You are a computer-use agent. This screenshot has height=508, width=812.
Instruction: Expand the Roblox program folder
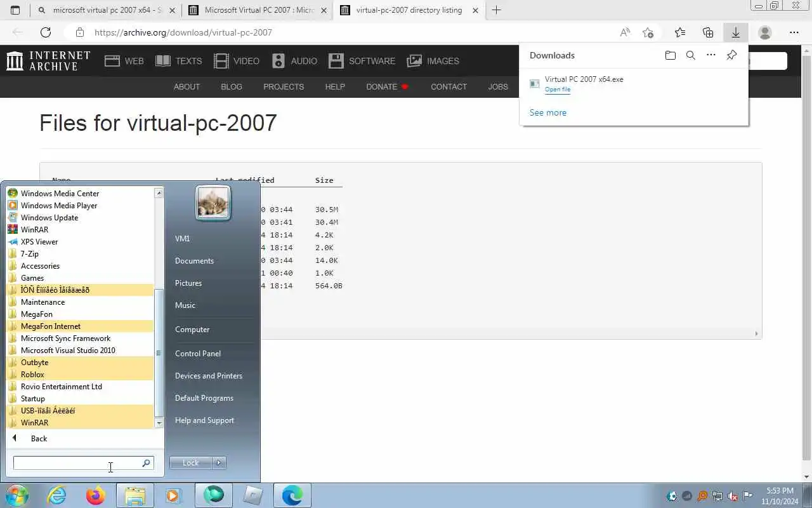[x=80, y=374]
